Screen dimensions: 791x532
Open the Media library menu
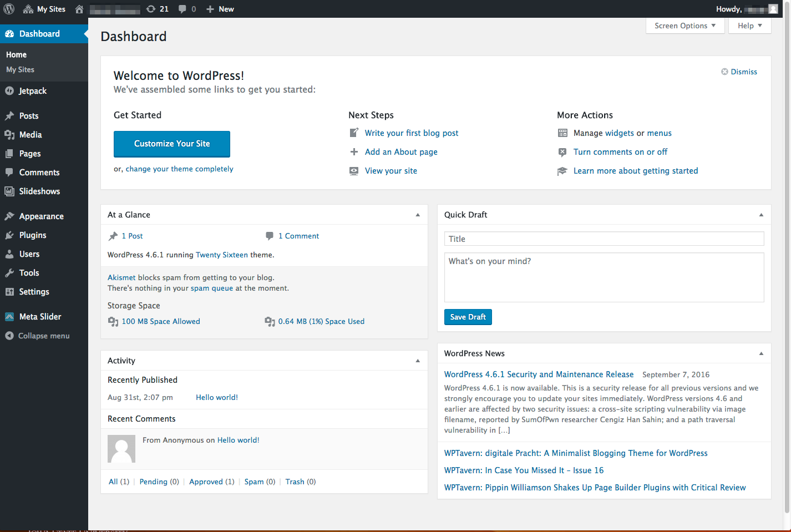coord(31,135)
